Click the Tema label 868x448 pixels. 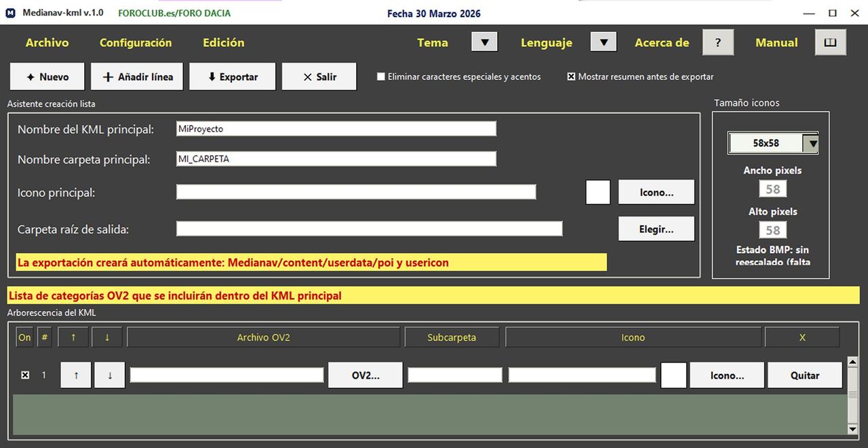click(x=433, y=43)
